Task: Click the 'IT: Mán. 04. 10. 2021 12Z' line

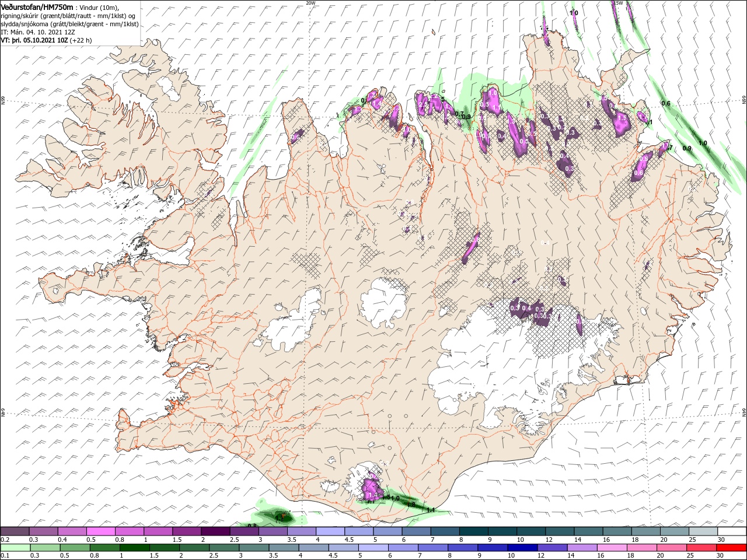Action: pyautogui.click(x=38, y=32)
